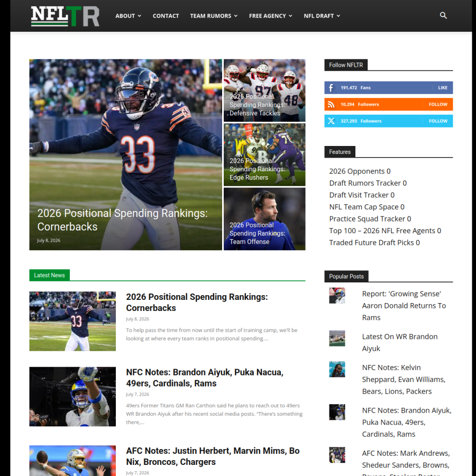
Task: Open the Edge Rushers spending rankings tile
Action: pyautogui.click(x=264, y=155)
